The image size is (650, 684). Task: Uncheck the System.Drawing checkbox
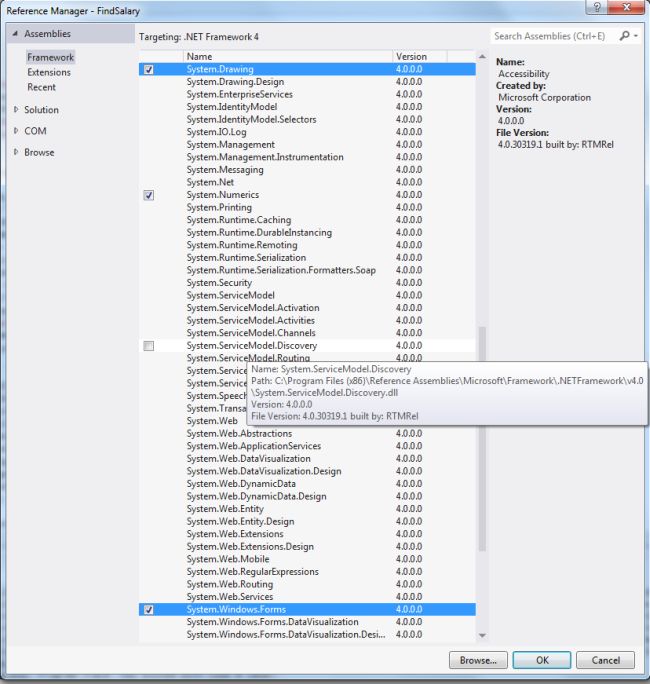[148, 69]
